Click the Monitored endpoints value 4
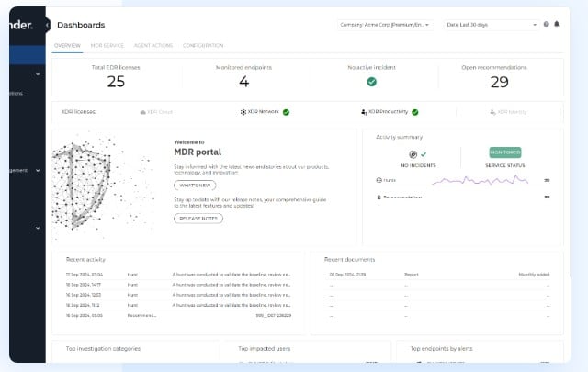588x372 pixels. point(244,82)
